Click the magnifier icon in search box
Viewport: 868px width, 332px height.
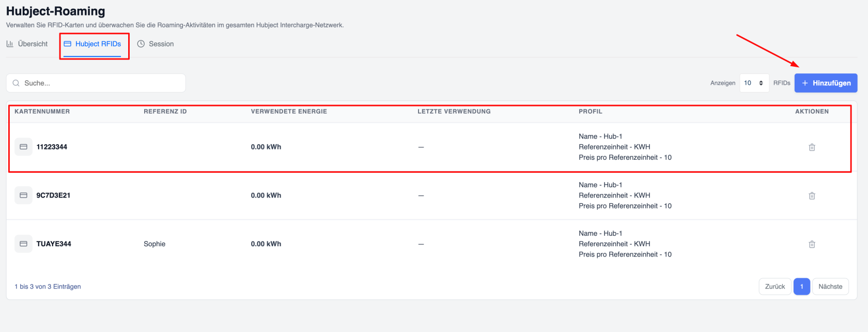pyautogui.click(x=16, y=83)
